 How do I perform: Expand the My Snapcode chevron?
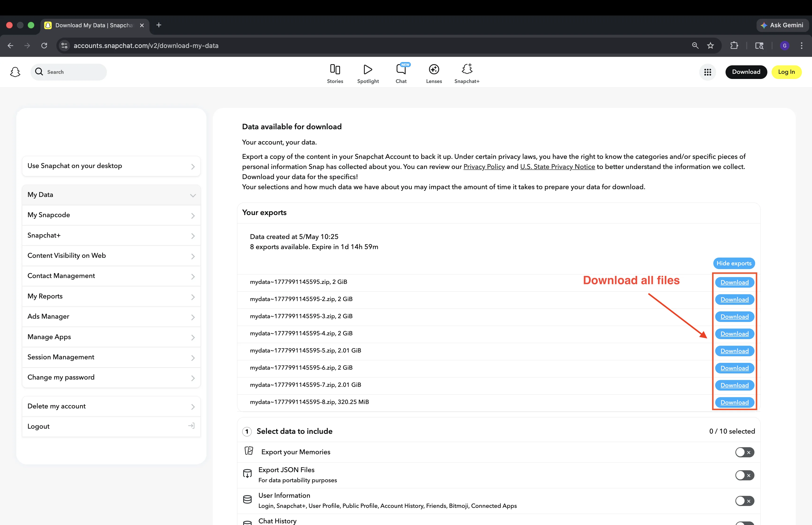point(193,216)
